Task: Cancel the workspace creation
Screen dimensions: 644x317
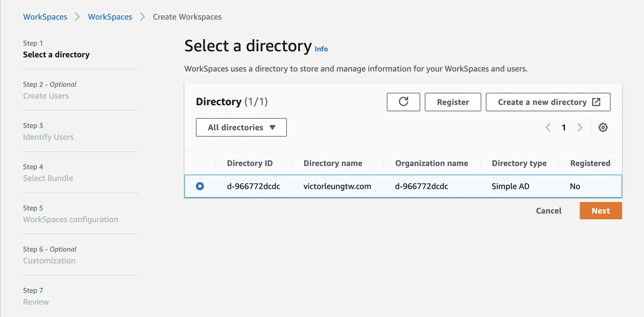Action: coord(548,211)
